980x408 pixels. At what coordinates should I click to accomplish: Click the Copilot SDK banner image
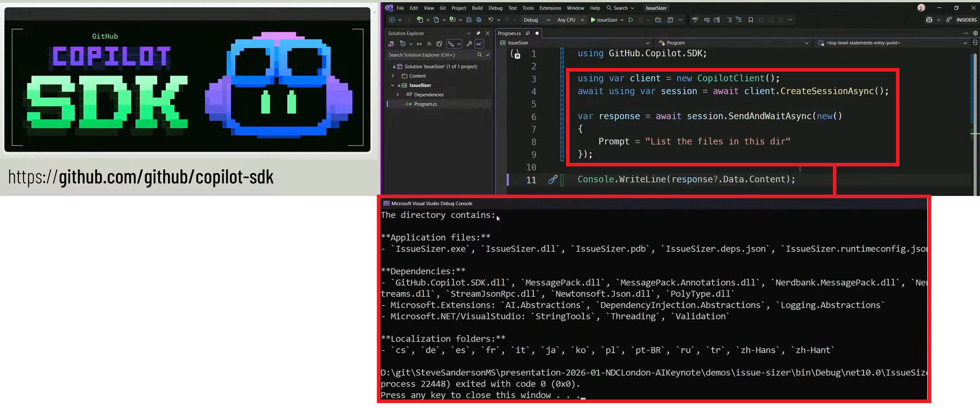tap(187, 80)
